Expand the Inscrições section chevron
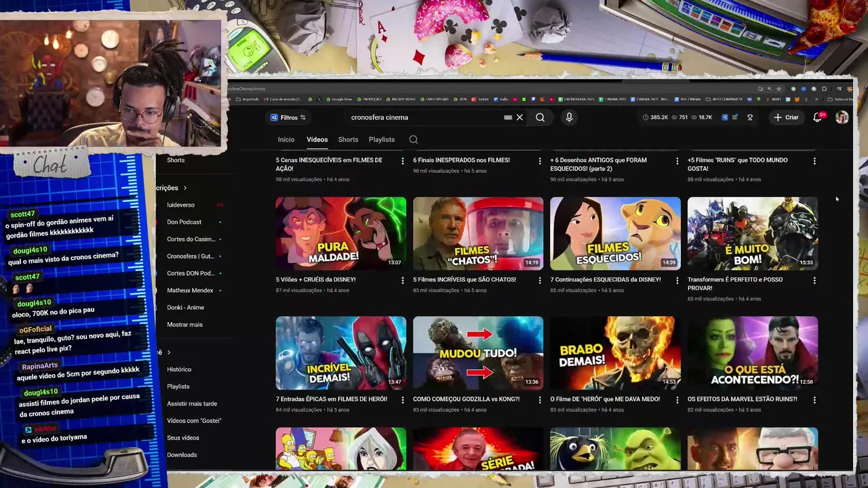The image size is (868, 488). (x=184, y=188)
